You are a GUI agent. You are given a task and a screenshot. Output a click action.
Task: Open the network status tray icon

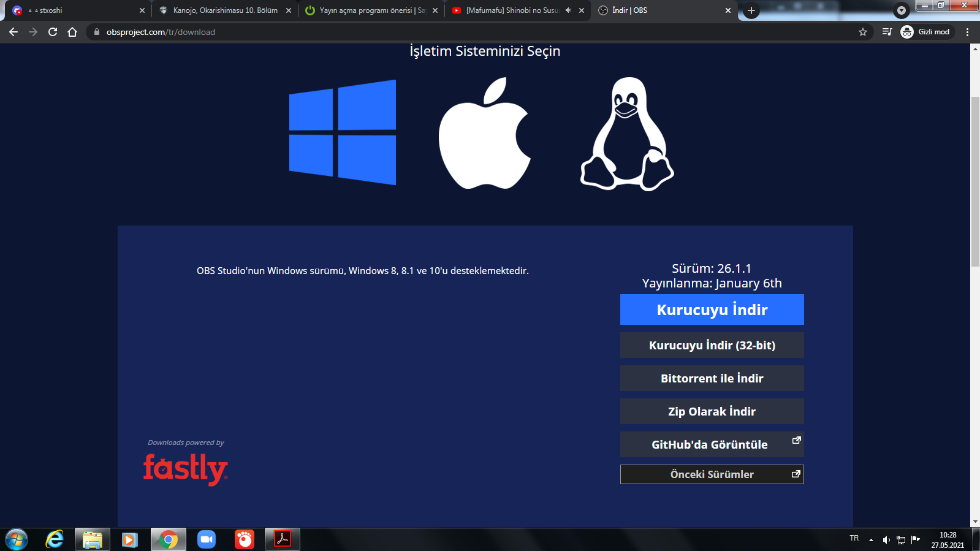pyautogui.click(x=901, y=540)
